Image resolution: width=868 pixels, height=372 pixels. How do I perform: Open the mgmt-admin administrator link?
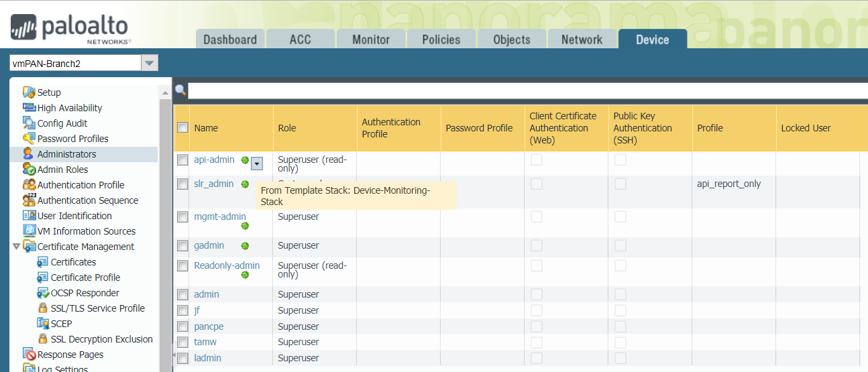219,216
